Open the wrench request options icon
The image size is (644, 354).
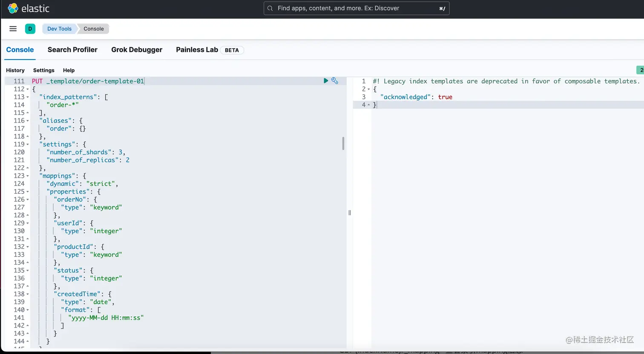point(335,81)
